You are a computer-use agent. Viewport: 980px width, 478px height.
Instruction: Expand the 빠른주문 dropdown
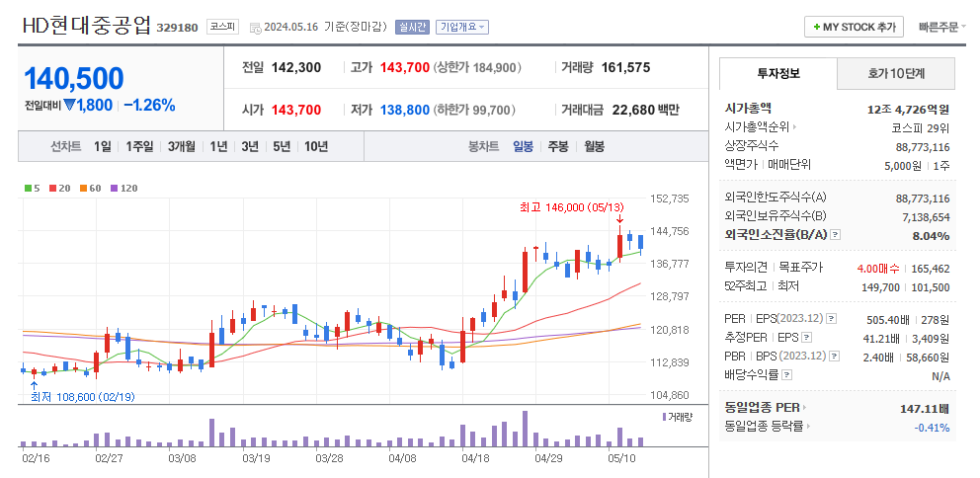pyautogui.click(x=942, y=28)
